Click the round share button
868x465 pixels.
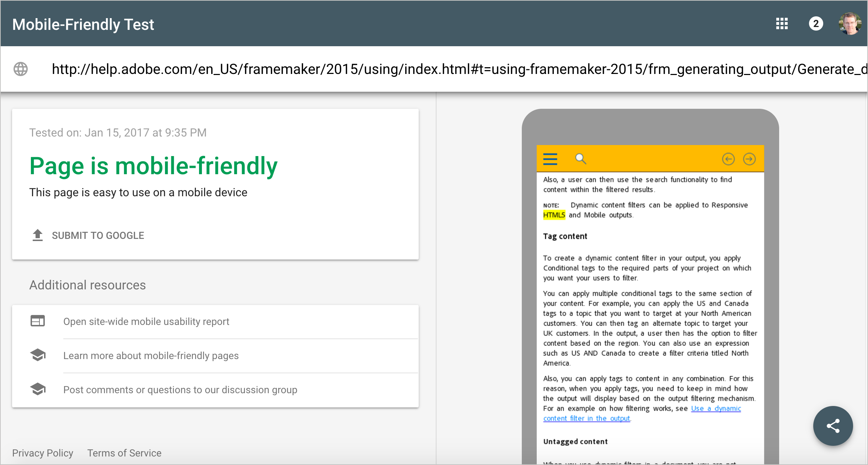(x=833, y=426)
